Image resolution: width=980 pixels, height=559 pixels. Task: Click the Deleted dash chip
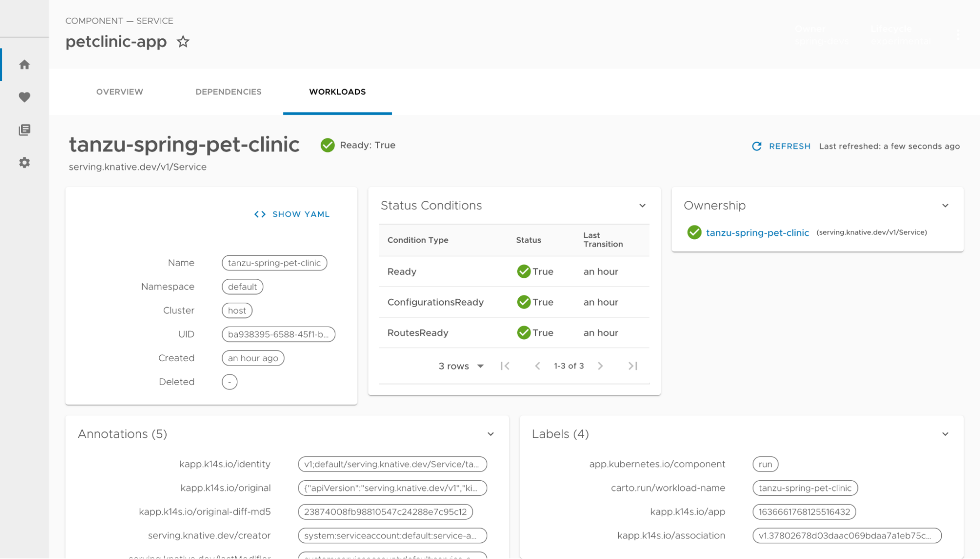click(229, 382)
